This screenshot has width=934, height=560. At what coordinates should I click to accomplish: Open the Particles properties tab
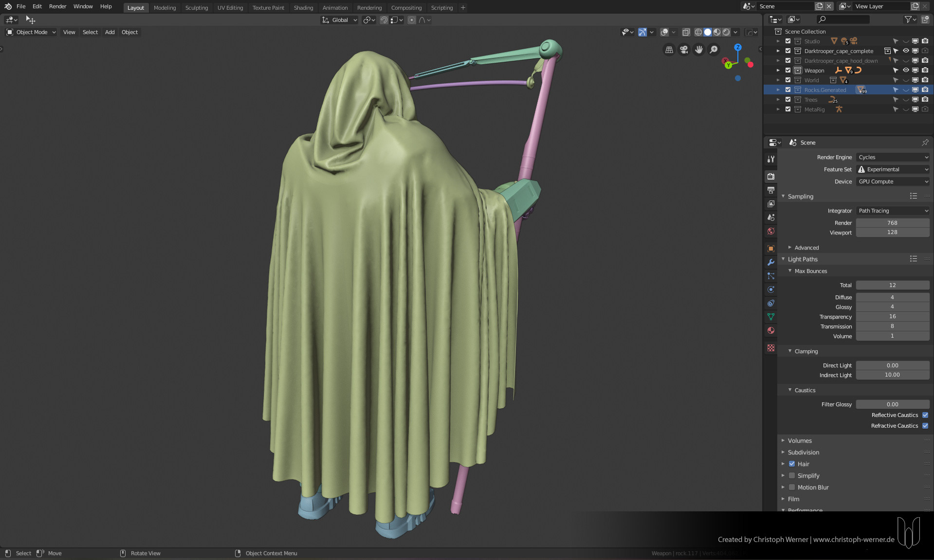pos(771,275)
